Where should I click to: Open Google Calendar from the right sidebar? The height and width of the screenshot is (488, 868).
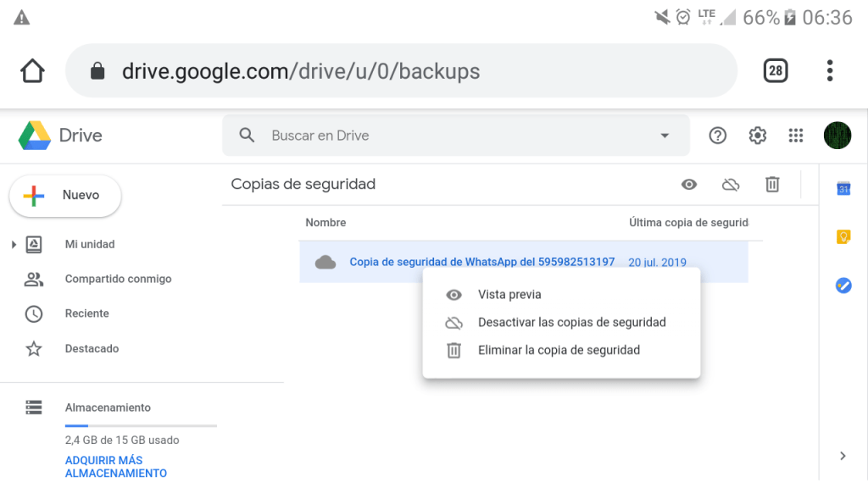tap(843, 189)
